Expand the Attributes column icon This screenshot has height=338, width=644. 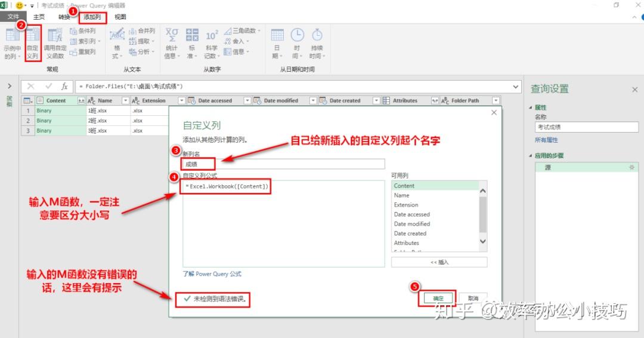435,100
